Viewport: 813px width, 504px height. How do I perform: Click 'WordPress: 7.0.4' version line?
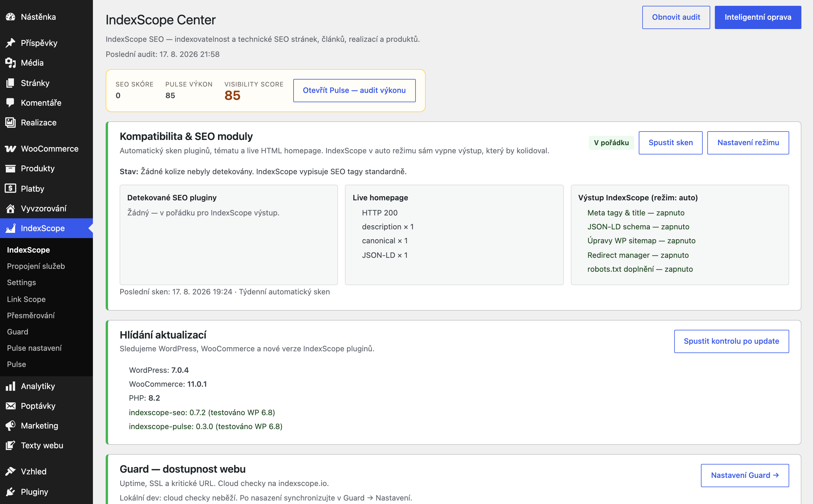159,370
